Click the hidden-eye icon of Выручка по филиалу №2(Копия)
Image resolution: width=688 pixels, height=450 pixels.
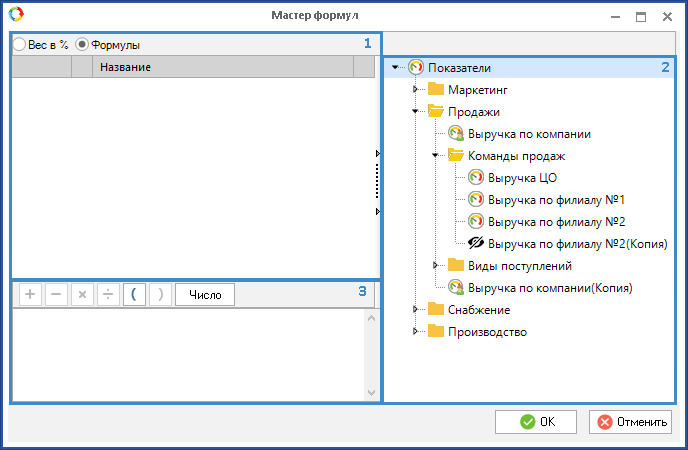pos(476,243)
